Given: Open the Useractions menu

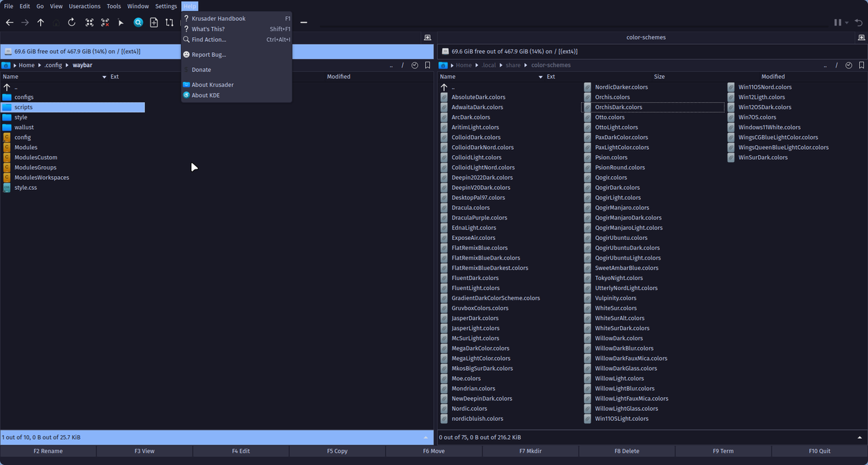Looking at the screenshot, I should (85, 6).
